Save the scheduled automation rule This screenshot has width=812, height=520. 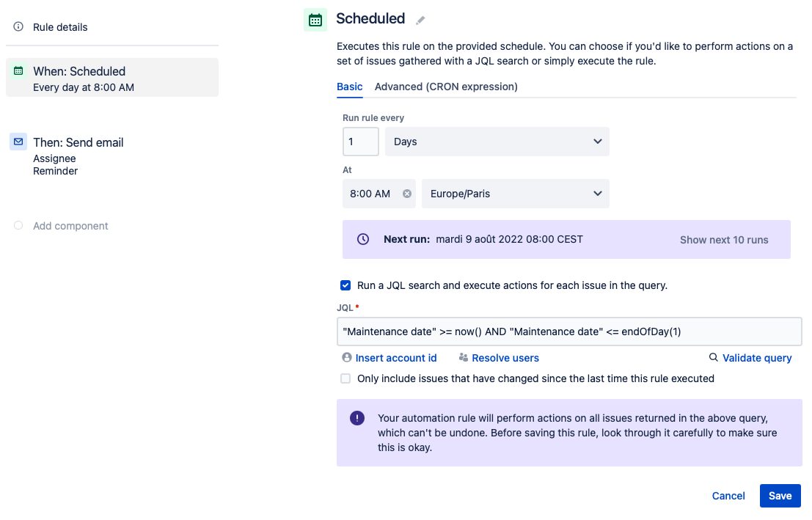click(x=780, y=496)
